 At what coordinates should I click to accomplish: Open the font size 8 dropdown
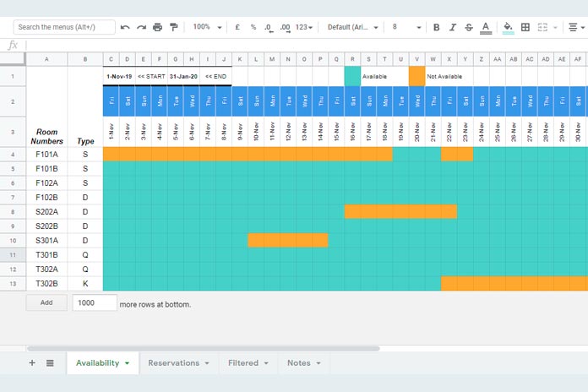click(406, 27)
